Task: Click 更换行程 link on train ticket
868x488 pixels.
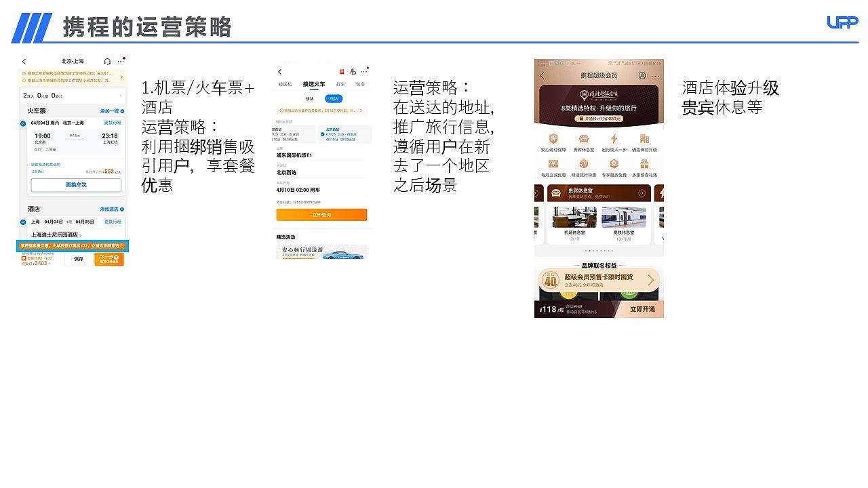Action: [x=113, y=123]
